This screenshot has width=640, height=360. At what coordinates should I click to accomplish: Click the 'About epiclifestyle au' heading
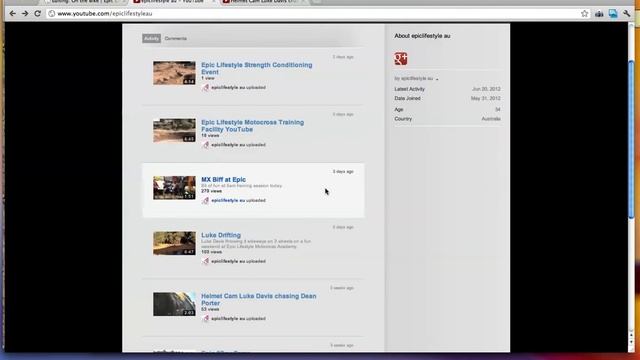coord(422,36)
